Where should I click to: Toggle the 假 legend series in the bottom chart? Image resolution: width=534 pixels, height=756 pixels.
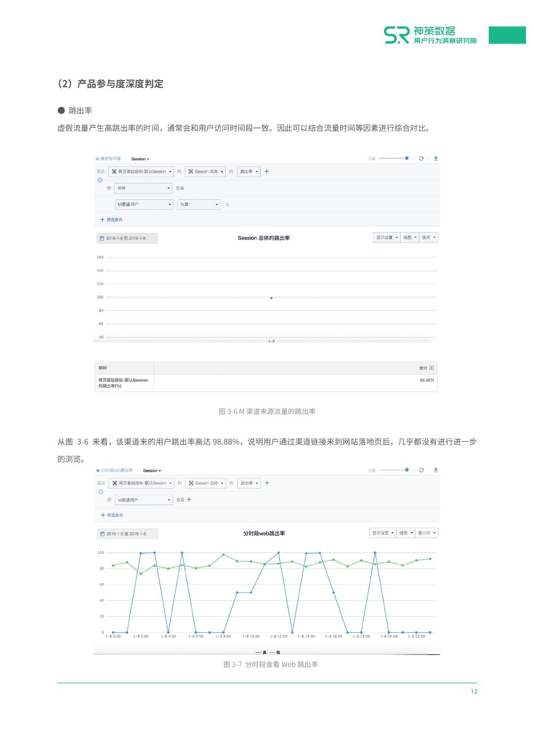[x=275, y=652]
